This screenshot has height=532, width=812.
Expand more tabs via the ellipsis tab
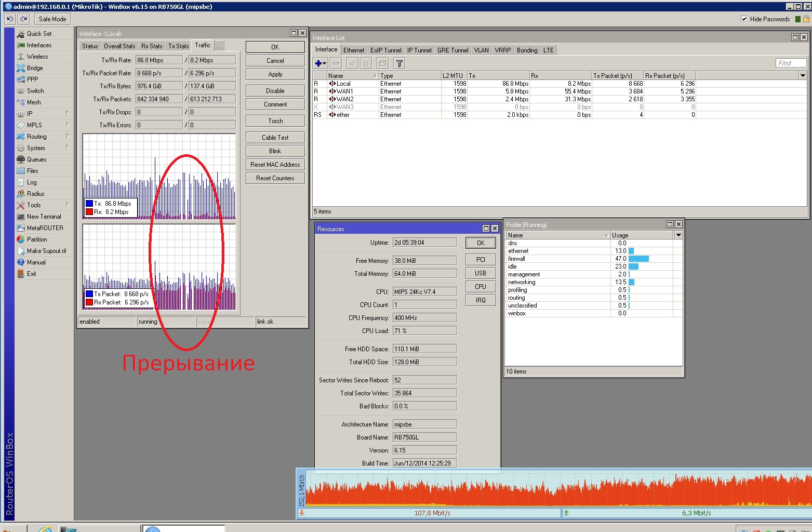point(219,46)
